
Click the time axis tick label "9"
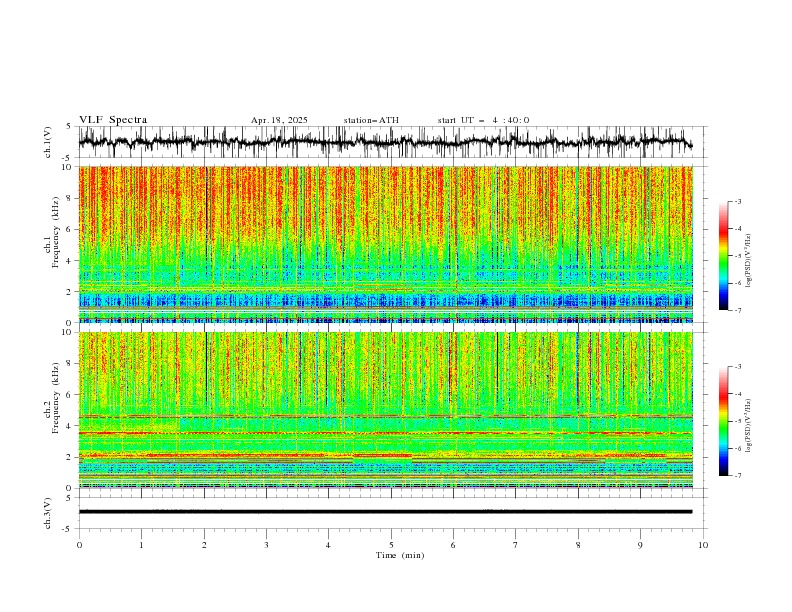click(x=640, y=545)
